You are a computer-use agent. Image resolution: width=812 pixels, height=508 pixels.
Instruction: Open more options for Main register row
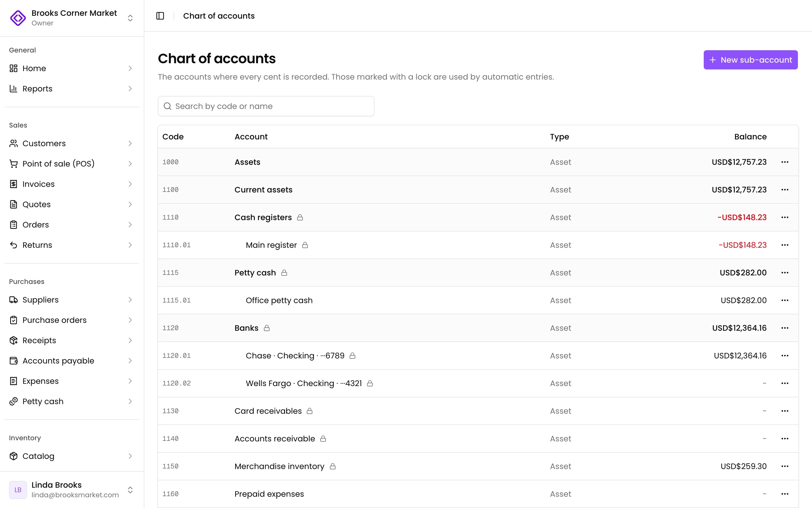click(x=784, y=245)
